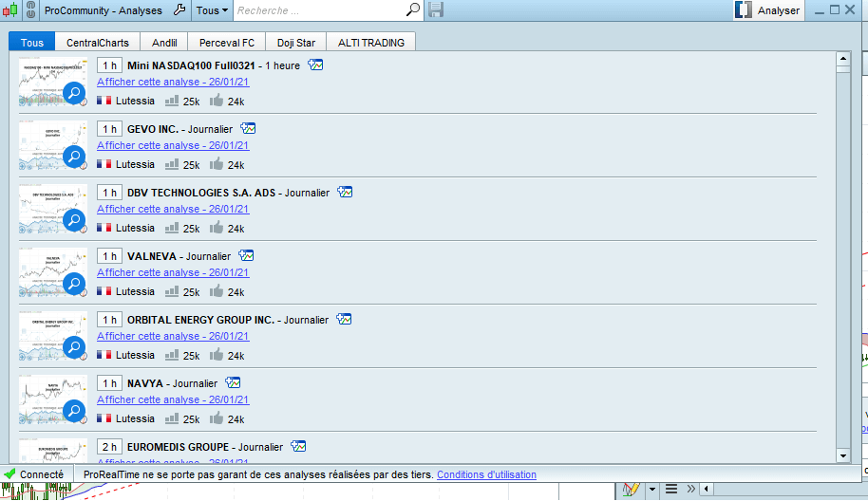Click bar-chart stats icon in VALNEVA row
This screenshot has width=868, height=501.
tap(172, 291)
